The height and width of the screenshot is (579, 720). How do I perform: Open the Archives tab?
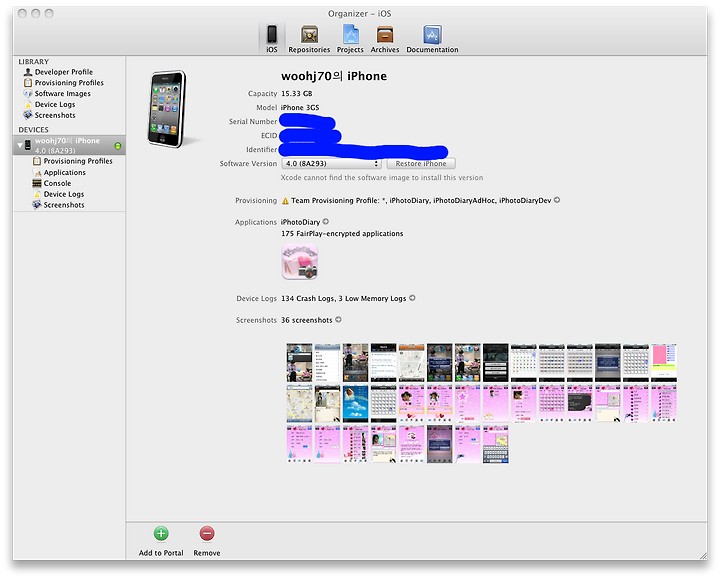385,39
